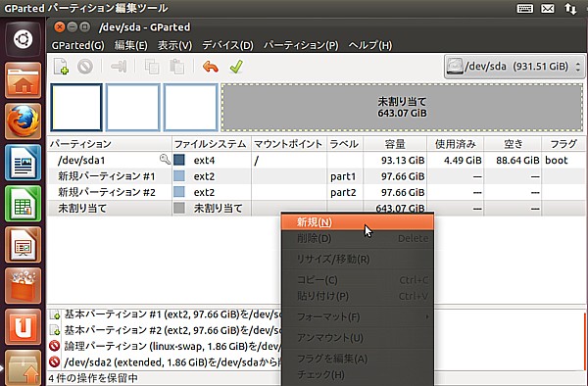Open Ubuntu Dash home button
Viewport: 588px width, 386px height.
24,39
